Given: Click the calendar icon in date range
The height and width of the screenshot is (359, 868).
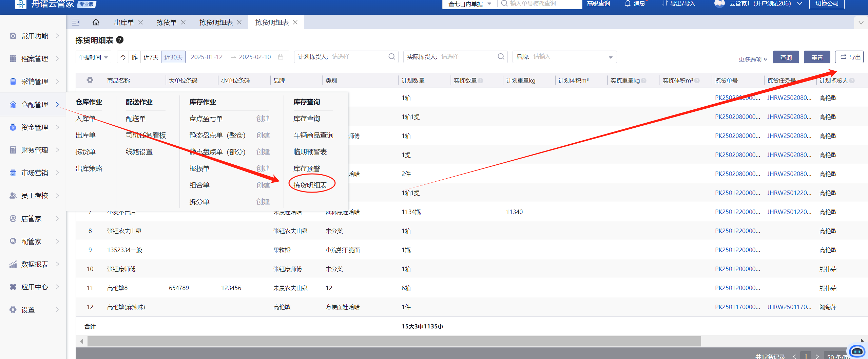Looking at the screenshot, I should (x=281, y=57).
